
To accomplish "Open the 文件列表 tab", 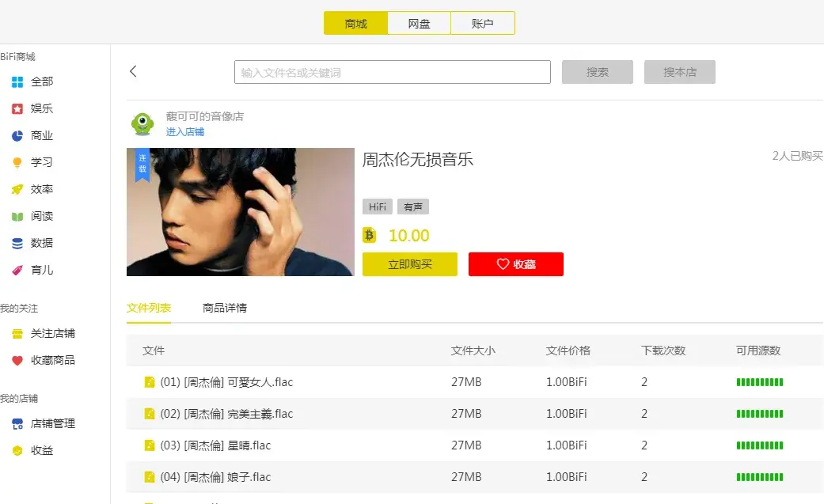I will click(x=149, y=308).
